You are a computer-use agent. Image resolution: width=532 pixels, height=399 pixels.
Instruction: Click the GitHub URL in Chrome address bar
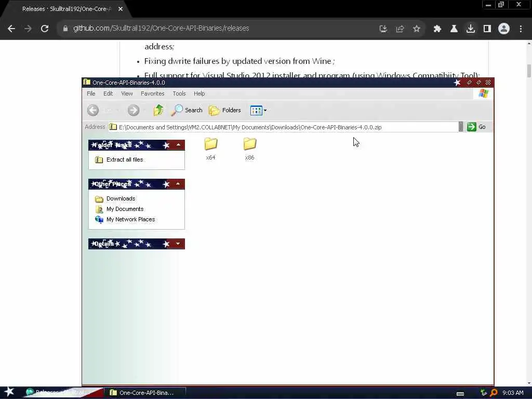pos(161,28)
